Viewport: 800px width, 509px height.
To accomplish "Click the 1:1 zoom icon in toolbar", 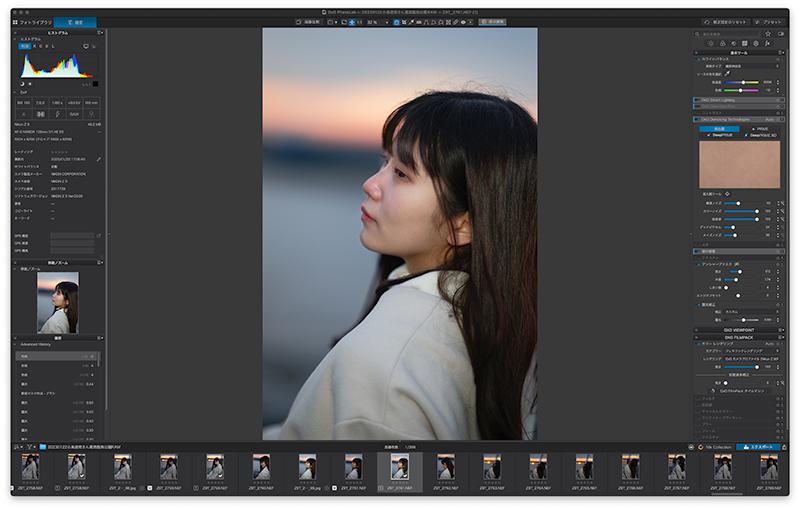I will tap(361, 21).
